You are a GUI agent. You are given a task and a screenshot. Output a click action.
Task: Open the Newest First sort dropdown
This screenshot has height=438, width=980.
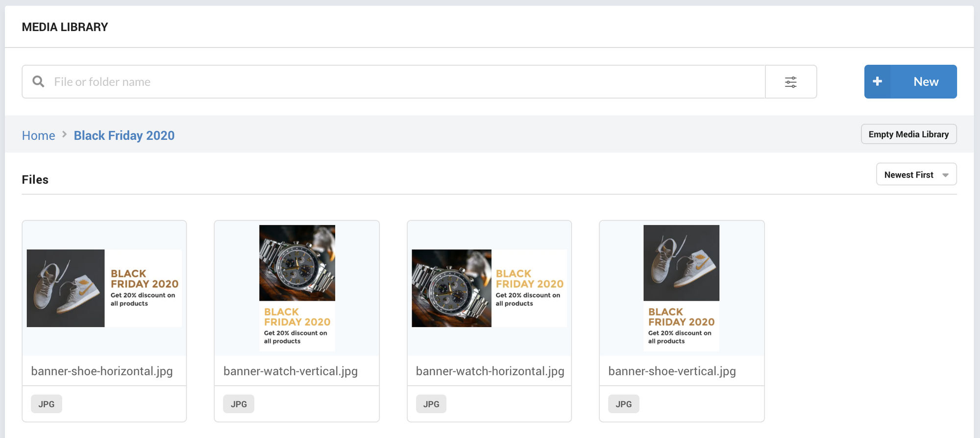pos(916,175)
